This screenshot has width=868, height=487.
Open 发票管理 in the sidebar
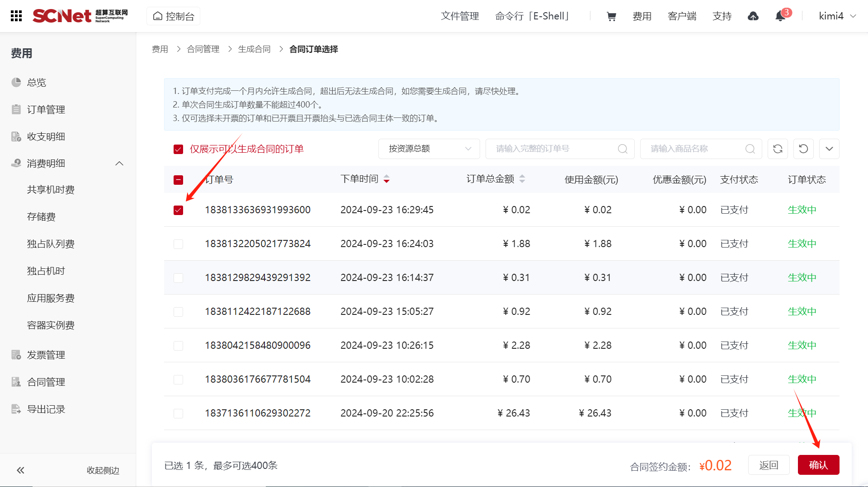pyautogui.click(x=46, y=355)
